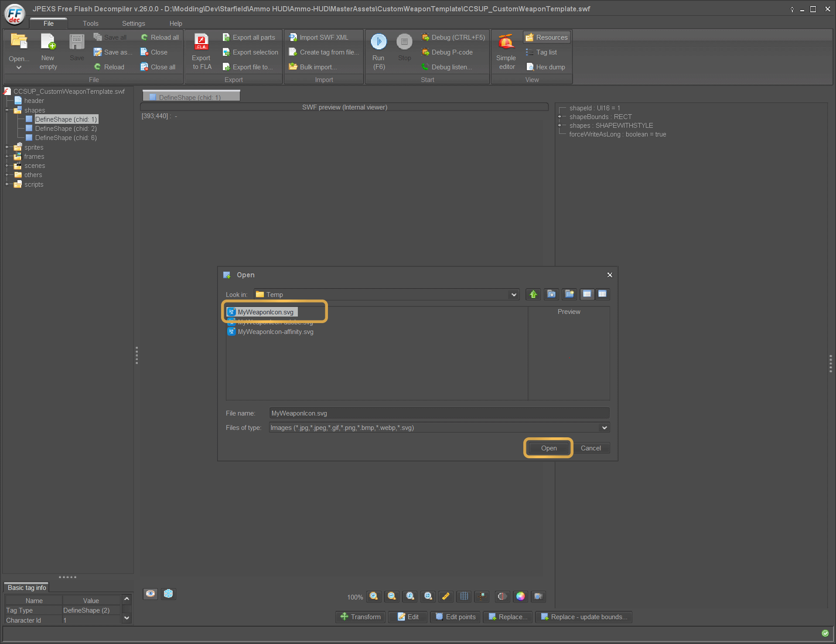
Task: Toggle the Tag list view
Action: tap(542, 52)
